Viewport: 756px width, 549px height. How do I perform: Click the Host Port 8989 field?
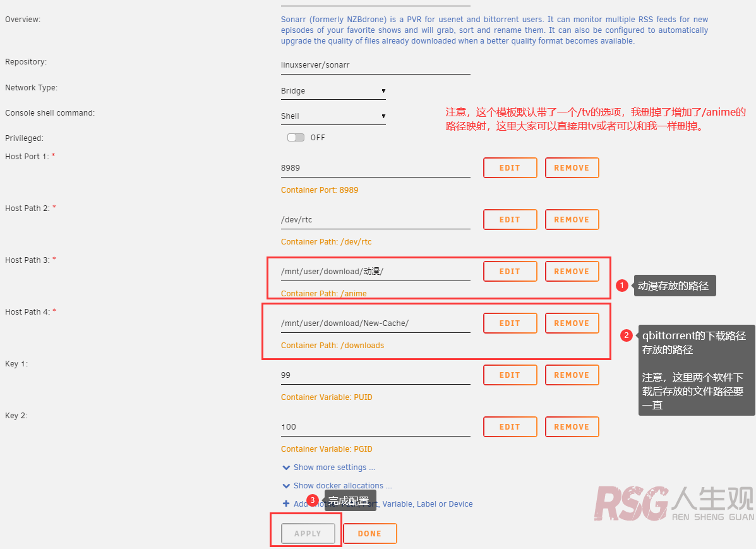coord(375,168)
